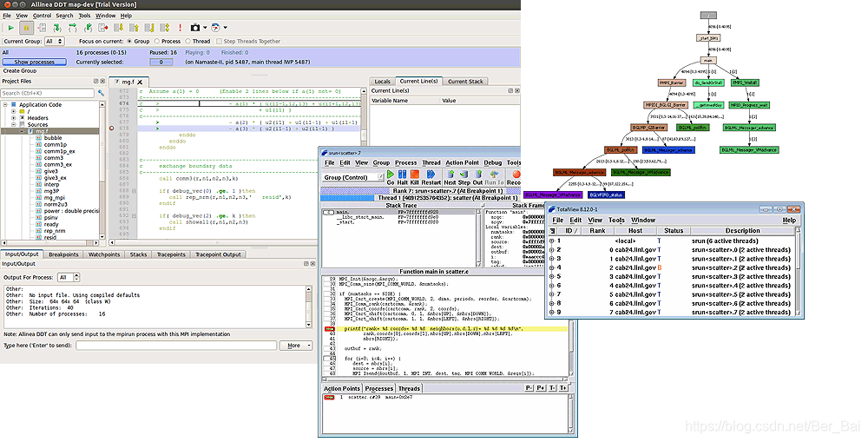Click the P- button in the srun scatter window
868x442 pixels.
[x=529, y=388]
